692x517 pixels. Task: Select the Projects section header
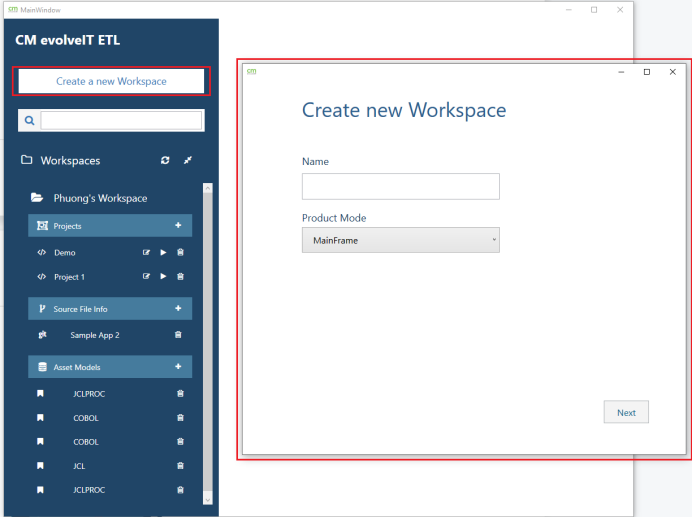click(x=110, y=226)
